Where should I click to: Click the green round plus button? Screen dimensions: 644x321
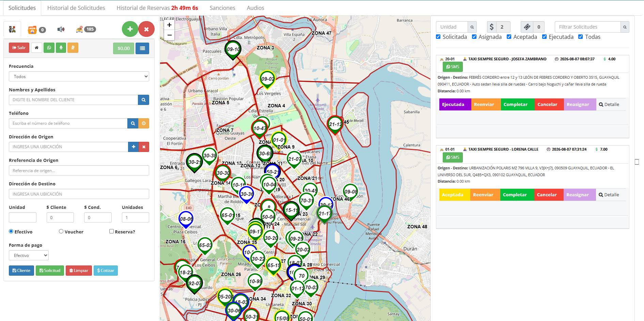[130, 29]
